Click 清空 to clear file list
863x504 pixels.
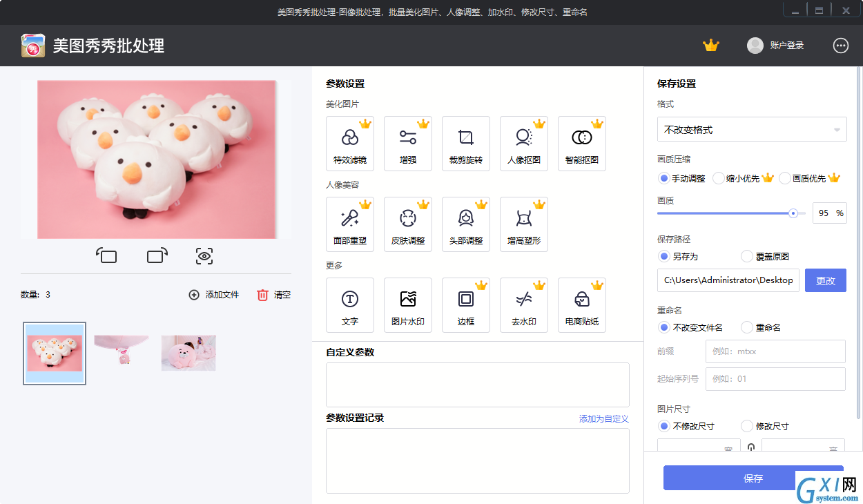(x=273, y=295)
